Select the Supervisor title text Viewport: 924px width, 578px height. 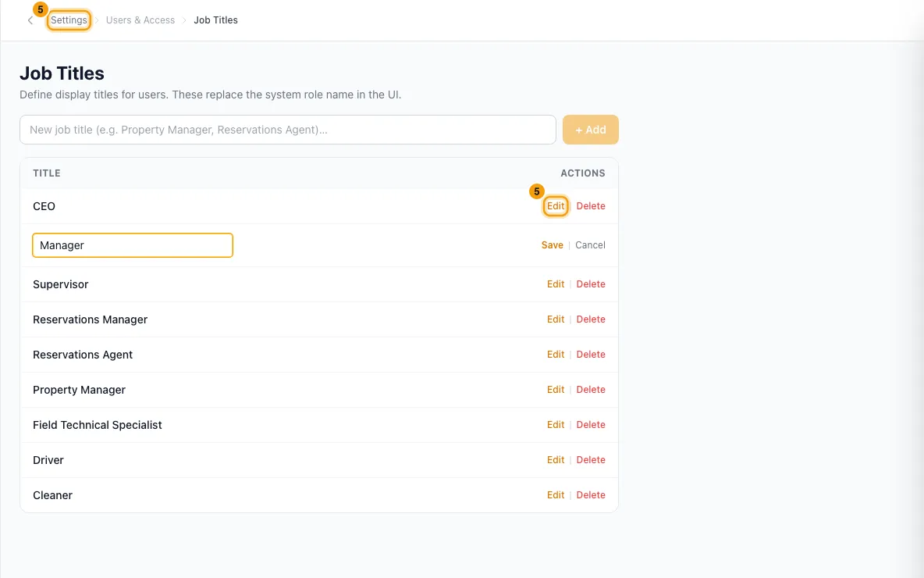pyautogui.click(x=61, y=284)
